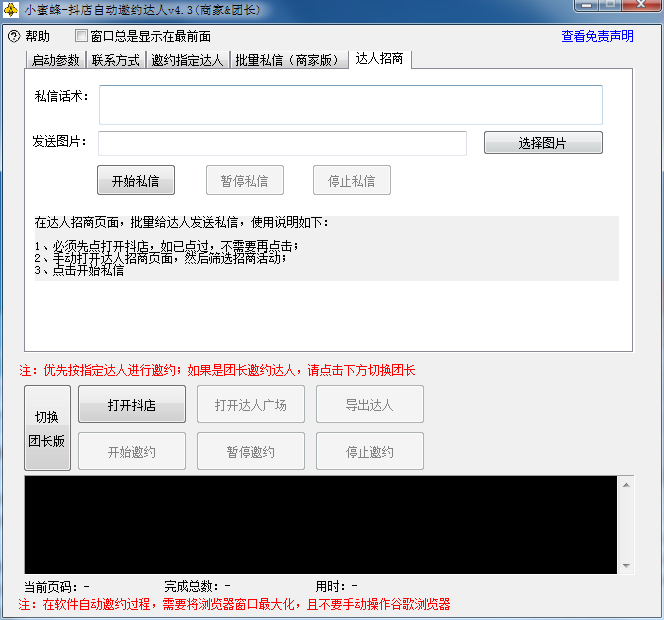Click the log scrollbar down arrow
Viewport: 664px width, 620px height.
[626, 565]
